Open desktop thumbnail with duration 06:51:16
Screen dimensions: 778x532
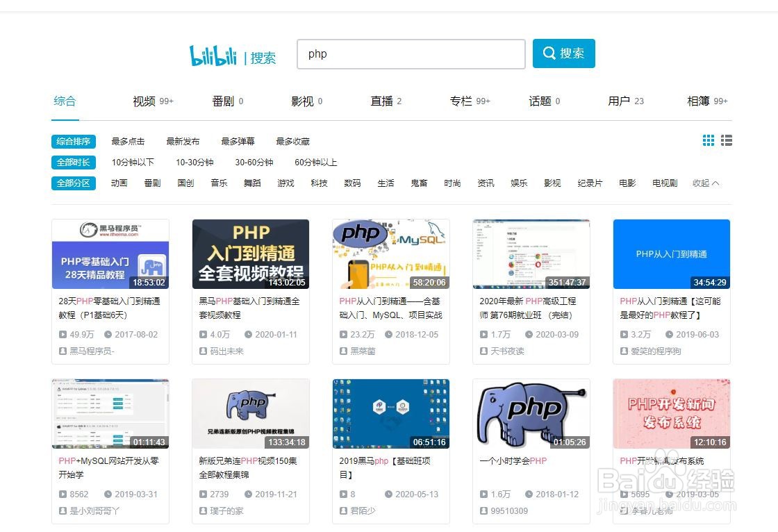pyautogui.click(x=391, y=414)
